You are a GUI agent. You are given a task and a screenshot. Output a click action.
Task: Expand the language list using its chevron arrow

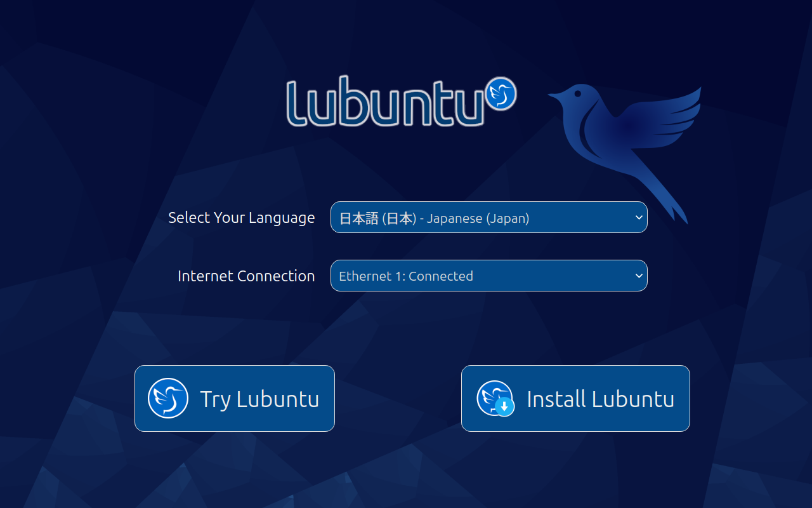pyautogui.click(x=639, y=217)
